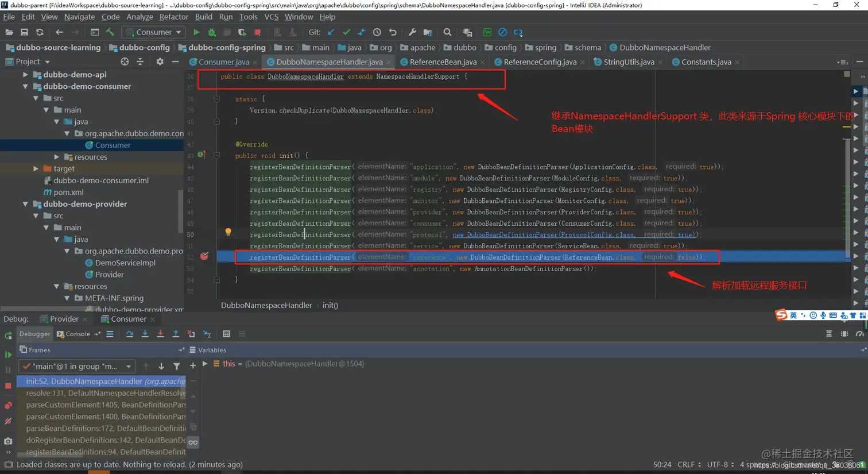This screenshot has height=474, width=868.
Task: Click Resume Program icon in debug sidebar
Action: pos(8,354)
